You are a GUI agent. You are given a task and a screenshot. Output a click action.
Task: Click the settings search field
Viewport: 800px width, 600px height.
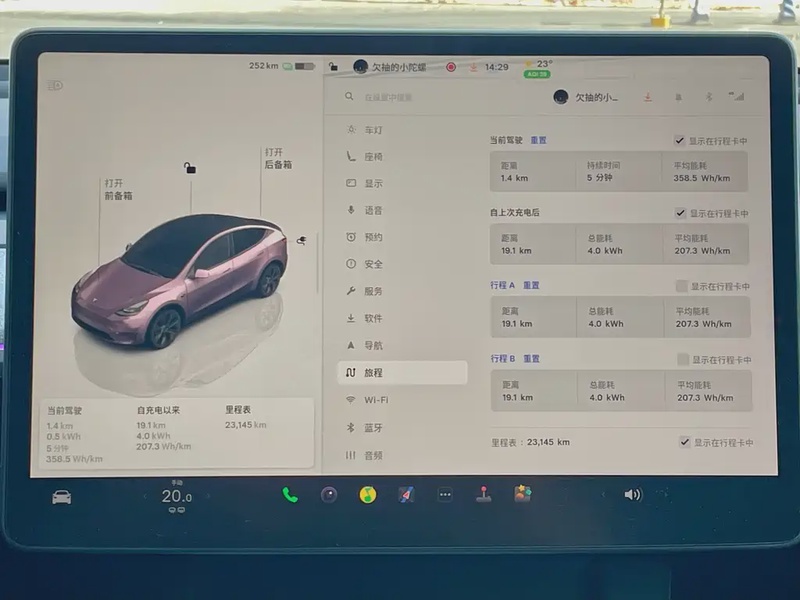pyautogui.click(x=420, y=97)
